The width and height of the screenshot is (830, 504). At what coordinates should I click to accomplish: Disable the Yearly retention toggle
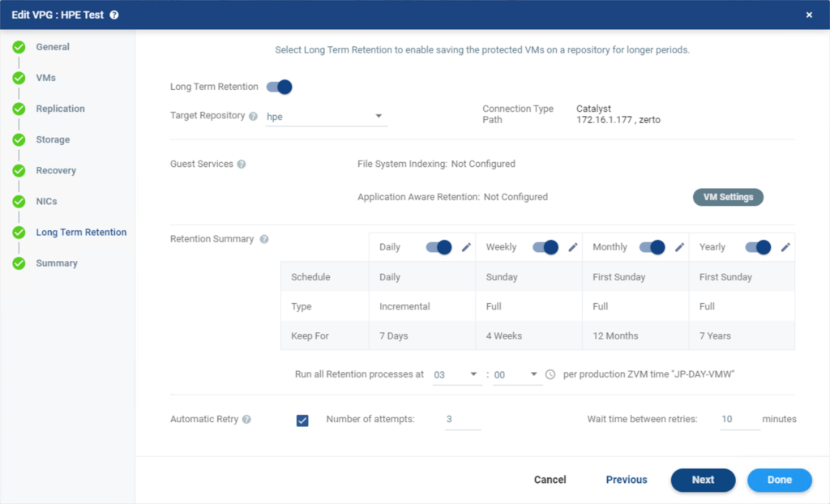[x=758, y=247]
